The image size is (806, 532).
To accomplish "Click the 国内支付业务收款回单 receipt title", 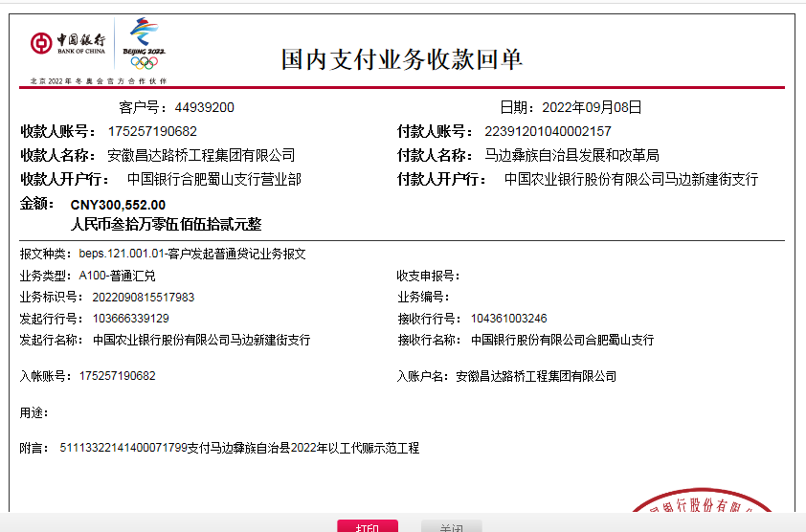I will click(402, 58).
